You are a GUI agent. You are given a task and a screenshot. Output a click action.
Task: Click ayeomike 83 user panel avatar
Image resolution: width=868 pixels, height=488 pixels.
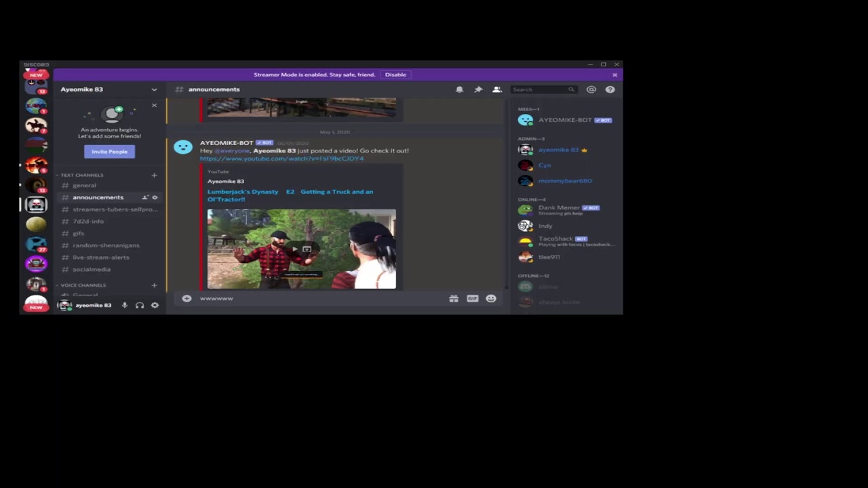(65, 305)
